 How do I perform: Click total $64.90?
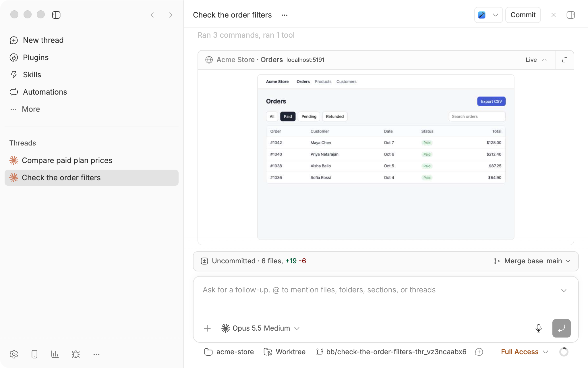tap(495, 178)
